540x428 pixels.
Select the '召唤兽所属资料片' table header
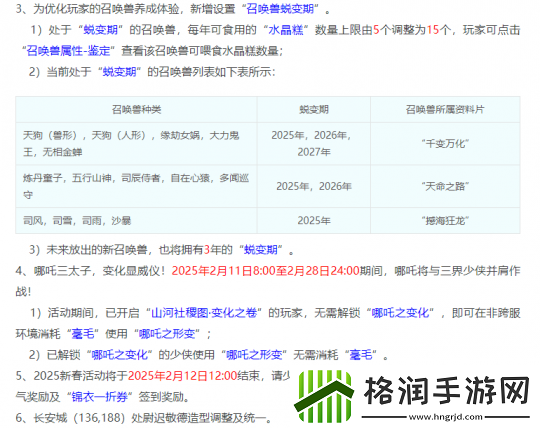tap(445, 109)
